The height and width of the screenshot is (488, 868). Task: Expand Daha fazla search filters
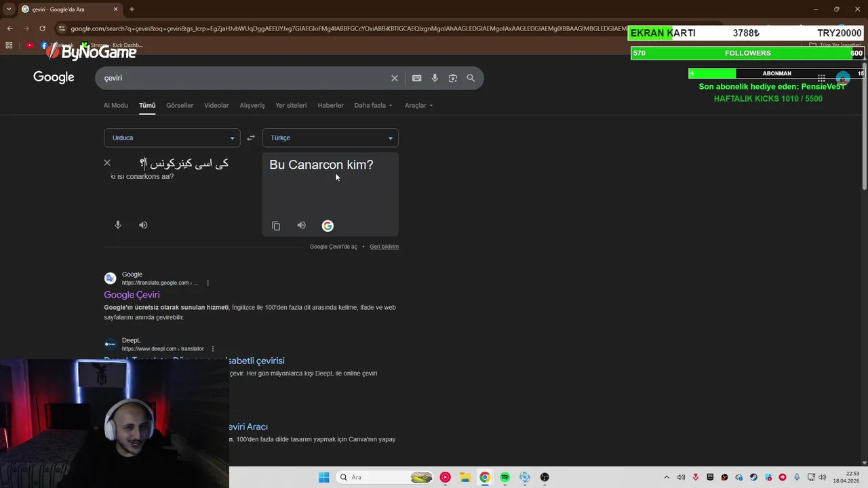point(373,105)
